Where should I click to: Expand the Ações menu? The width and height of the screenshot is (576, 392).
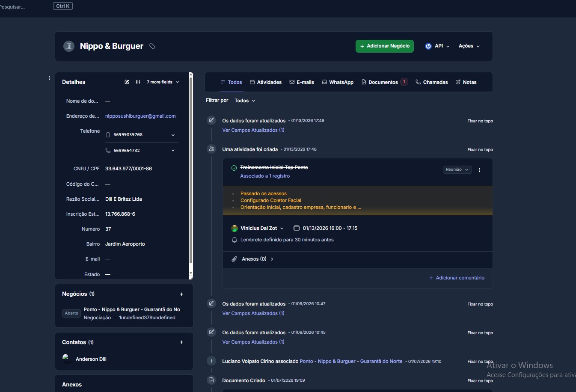[469, 46]
